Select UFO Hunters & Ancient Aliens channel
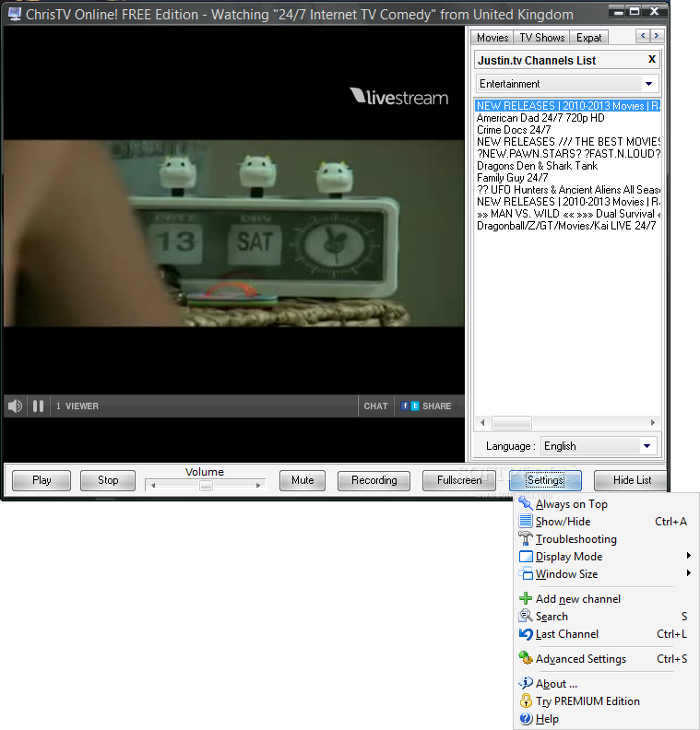700x730 pixels. pos(568,190)
